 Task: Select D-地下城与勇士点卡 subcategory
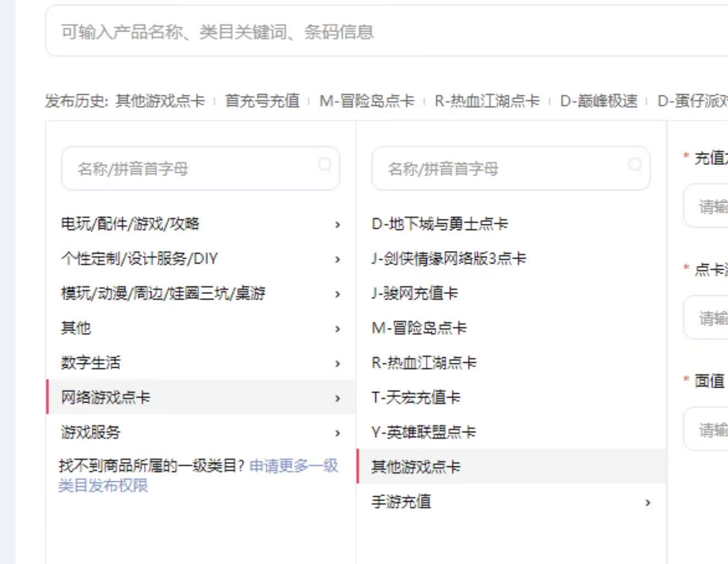(511, 224)
